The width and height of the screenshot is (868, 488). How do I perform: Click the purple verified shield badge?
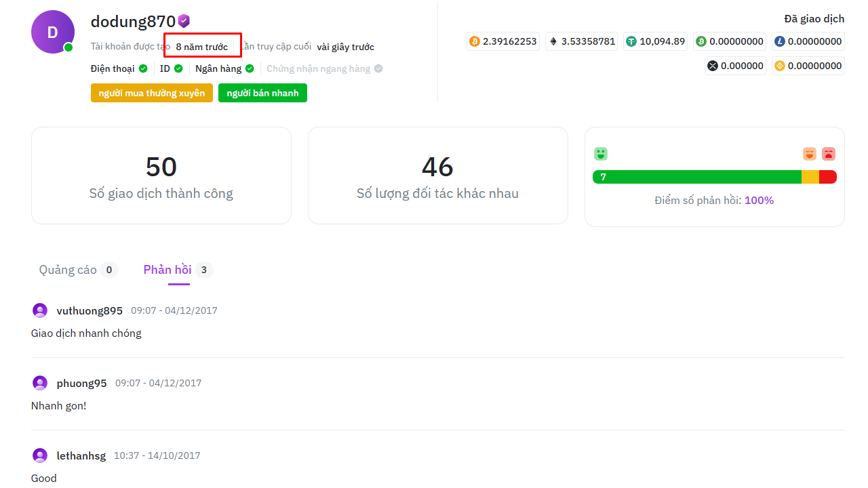coord(184,21)
